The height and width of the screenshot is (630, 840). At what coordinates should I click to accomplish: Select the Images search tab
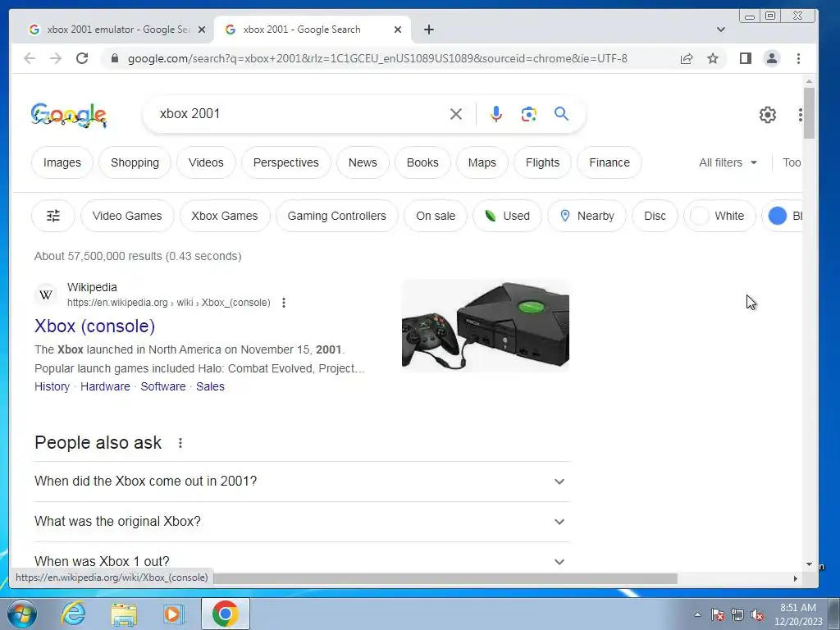[x=62, y=162]
